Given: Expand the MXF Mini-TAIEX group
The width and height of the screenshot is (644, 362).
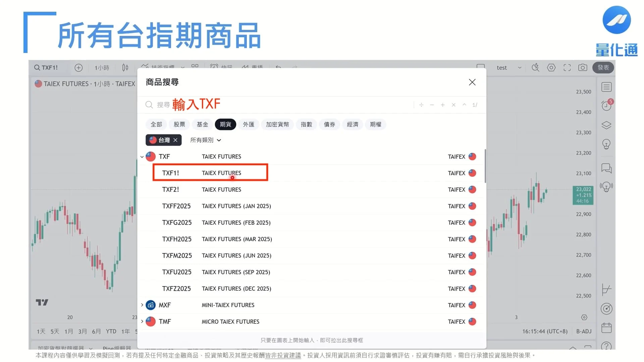Looking at the screenshot, I should pyautogui.click(x=142, y=305).
